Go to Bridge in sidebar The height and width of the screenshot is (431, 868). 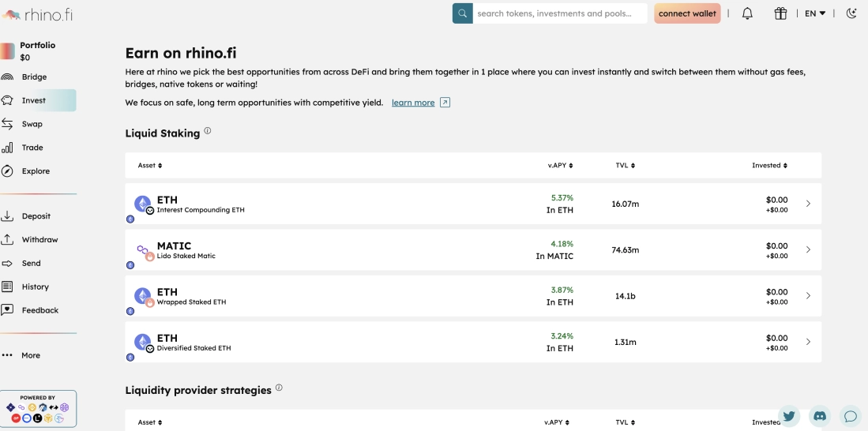pos(34,77)
